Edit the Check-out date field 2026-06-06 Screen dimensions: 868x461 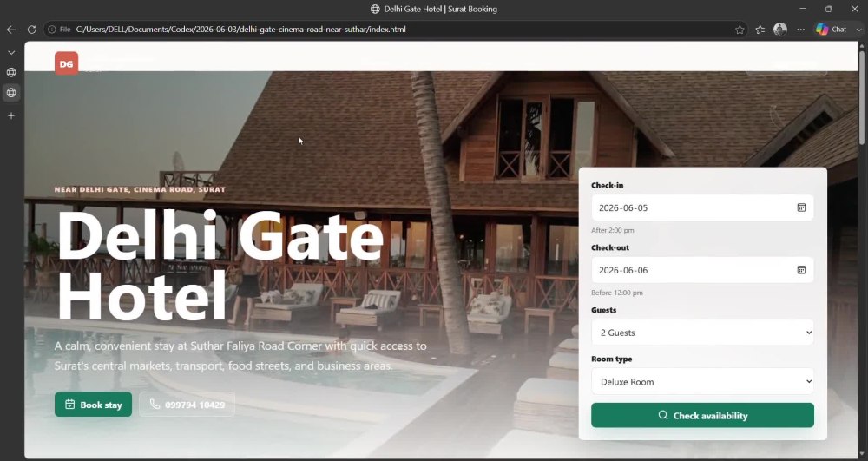click(702, 270)
